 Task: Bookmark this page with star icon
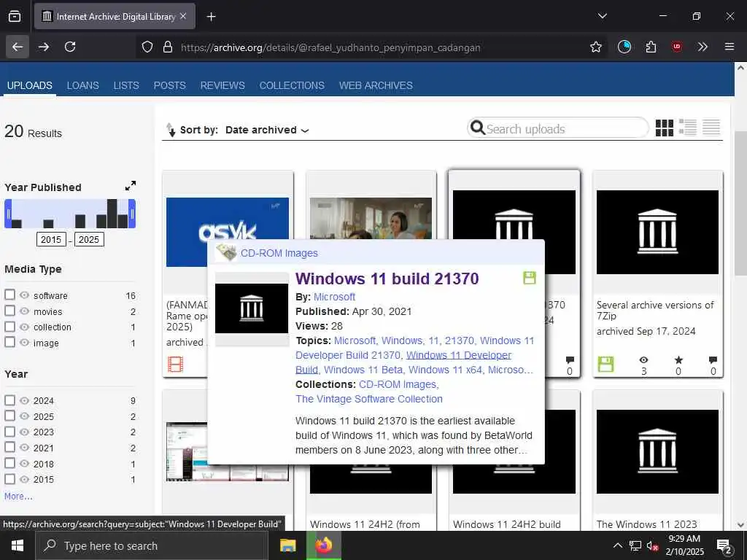(595, 47)
